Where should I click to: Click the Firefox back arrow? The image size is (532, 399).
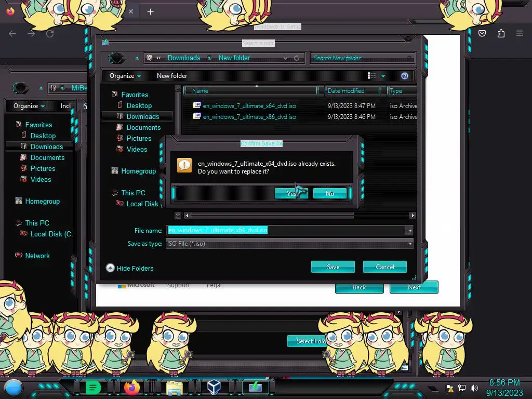point(12,34)
